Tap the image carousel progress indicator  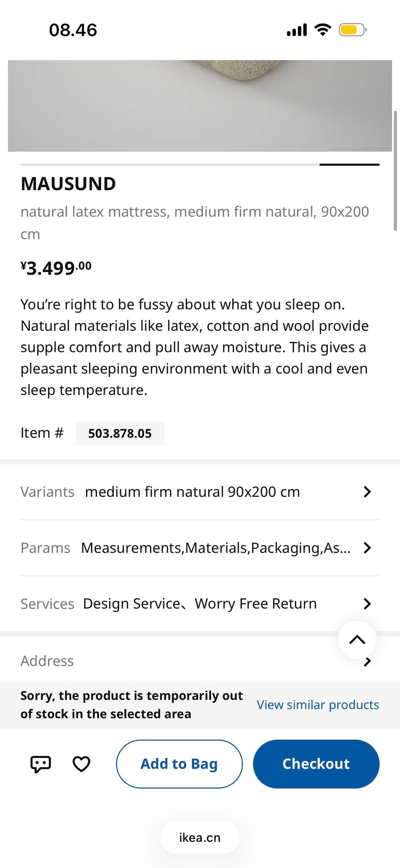coord(349,165)
